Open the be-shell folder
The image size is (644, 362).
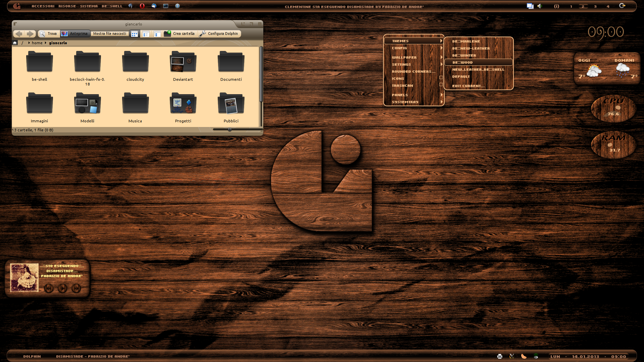40,66
